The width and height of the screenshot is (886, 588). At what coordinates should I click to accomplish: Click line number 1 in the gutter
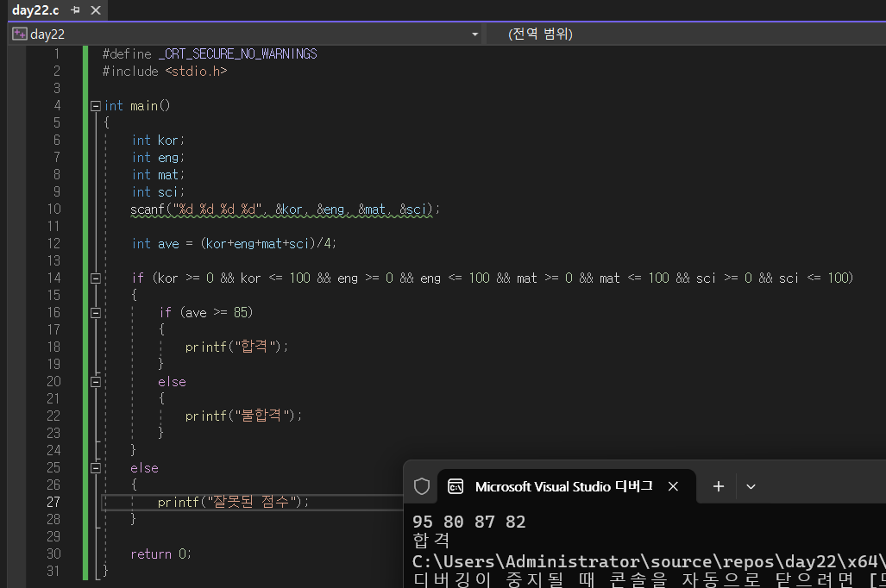56,54
